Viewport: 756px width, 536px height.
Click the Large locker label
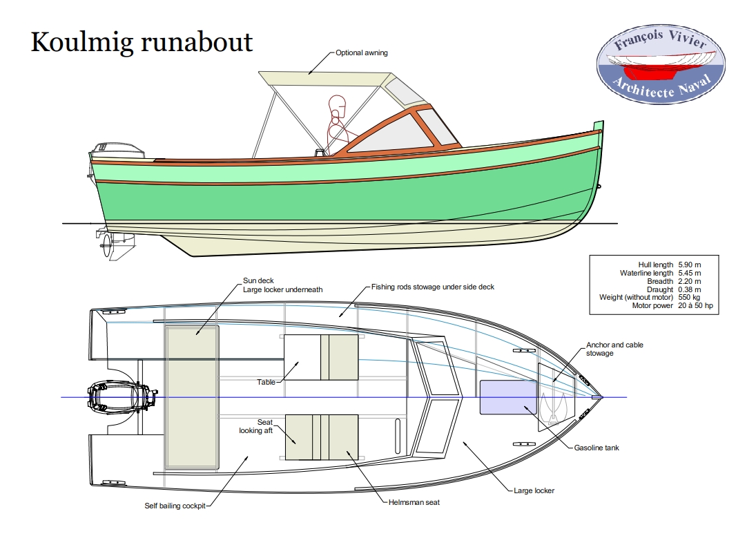coord(534,490)
